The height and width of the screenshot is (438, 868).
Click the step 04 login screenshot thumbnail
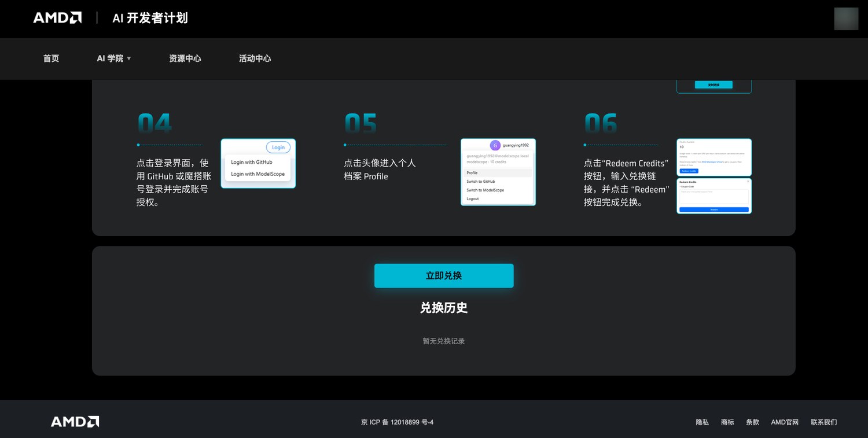coord(258,163)
